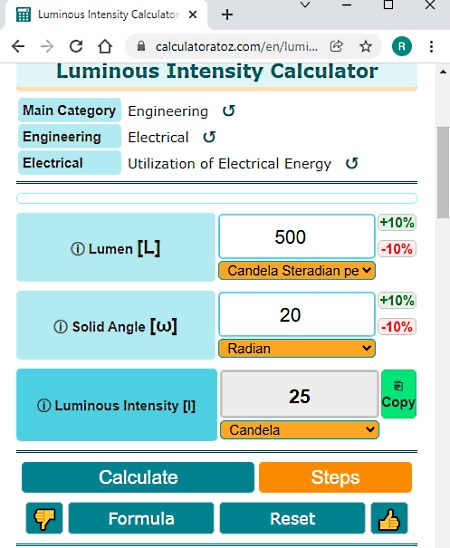Open the Lumen unit dropdown

coord(297,271)
